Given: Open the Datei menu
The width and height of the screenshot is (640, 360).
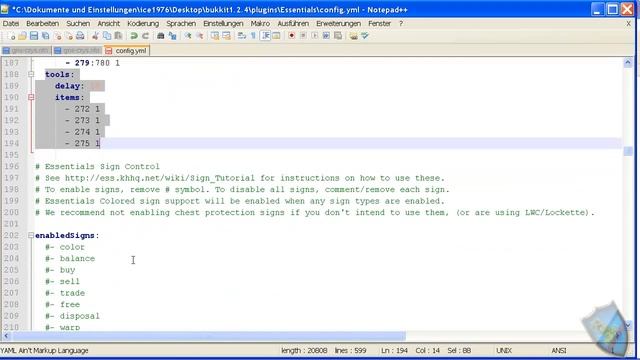Looking at the screenshot, I should tap(11, 24).
